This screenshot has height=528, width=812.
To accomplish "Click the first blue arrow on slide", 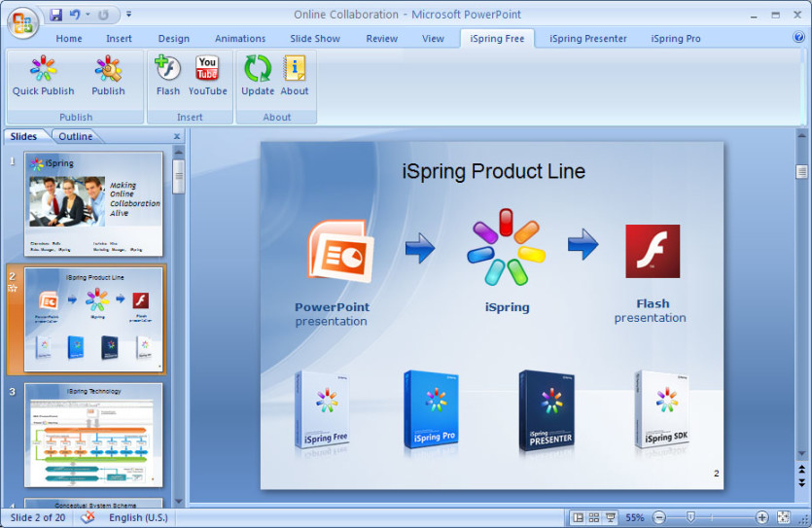I will 420,247.
